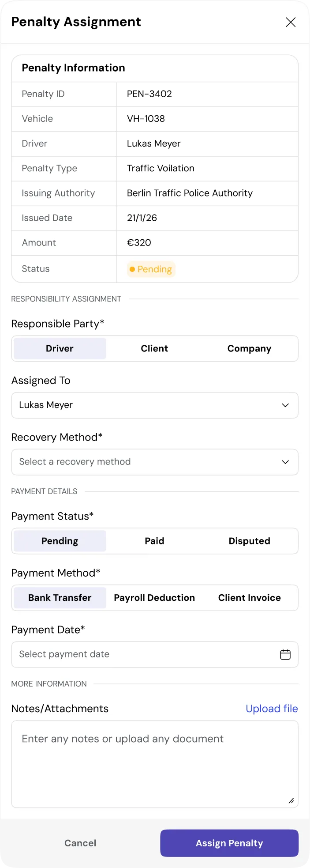The width and height of the screenshot is (310, 868).
Task: Click the resize handle on the notes box
Action: pyautogui.click(x=291, y=800)
